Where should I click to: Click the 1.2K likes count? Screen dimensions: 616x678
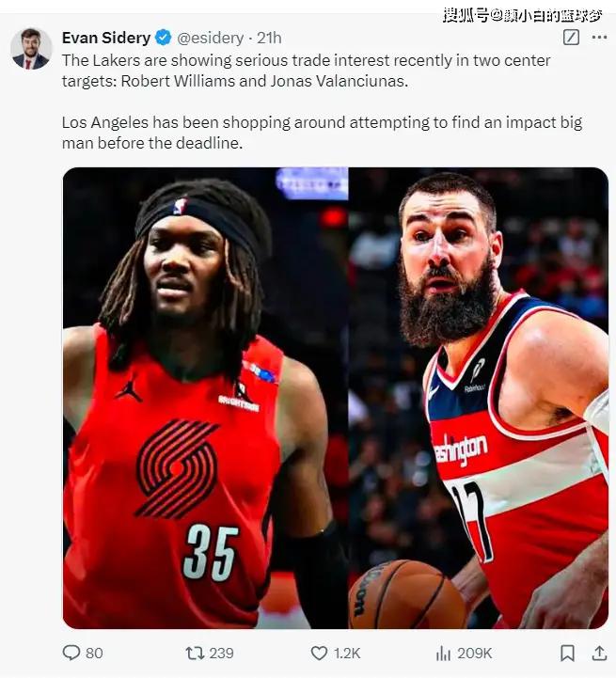click(x=347, y=653)
